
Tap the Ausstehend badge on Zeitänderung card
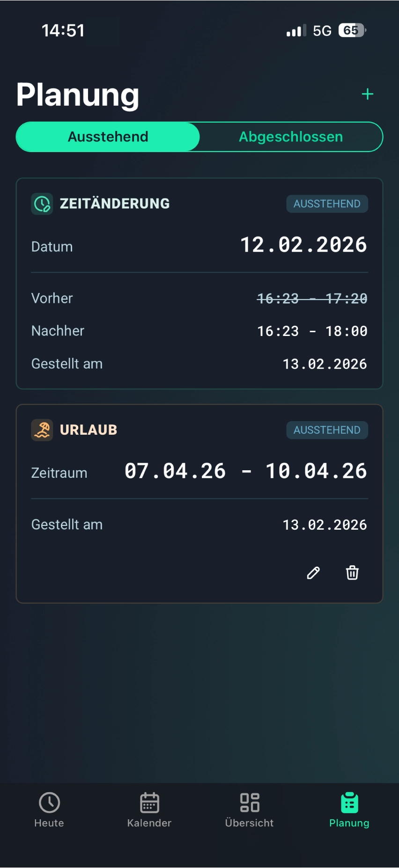[x=327, y=204]
